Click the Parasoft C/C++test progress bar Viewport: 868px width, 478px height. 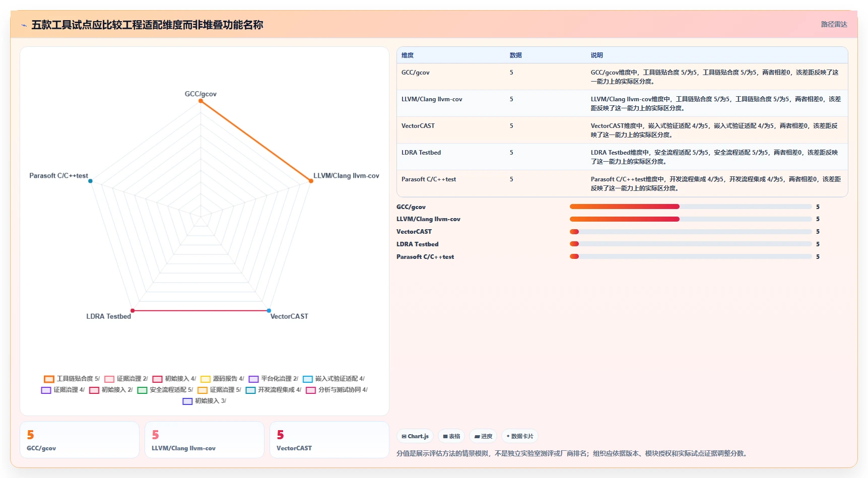691,256
